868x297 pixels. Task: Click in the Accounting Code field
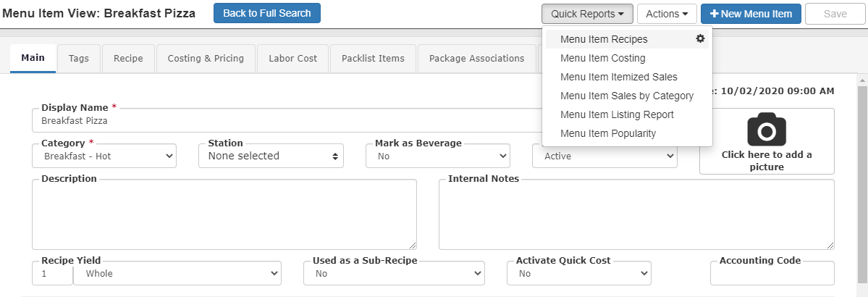click(x=772, y=274)
